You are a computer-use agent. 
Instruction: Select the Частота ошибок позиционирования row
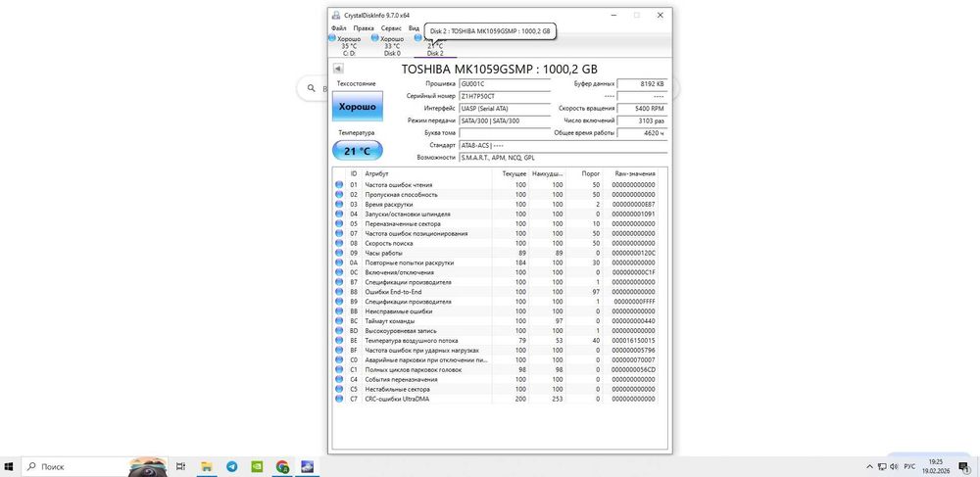[x=496, y=233]
